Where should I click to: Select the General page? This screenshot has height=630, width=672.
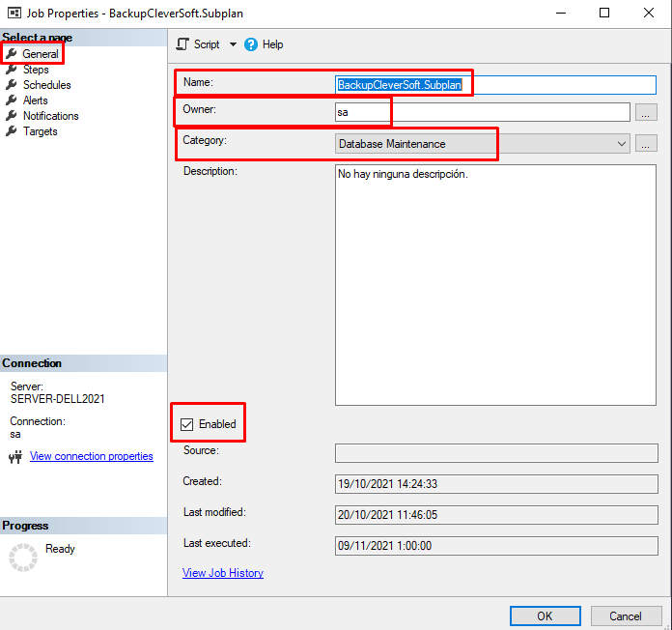pos(41,54)
